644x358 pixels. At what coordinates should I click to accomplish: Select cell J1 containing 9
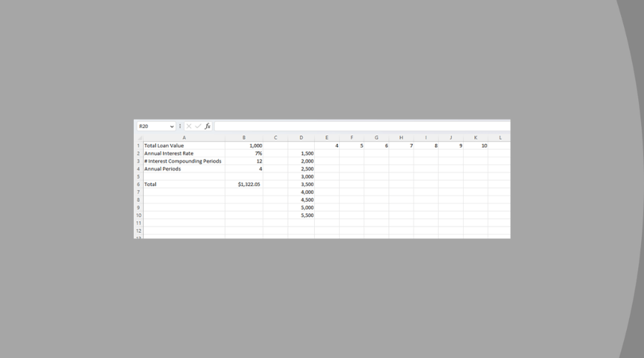coord(451,145)
